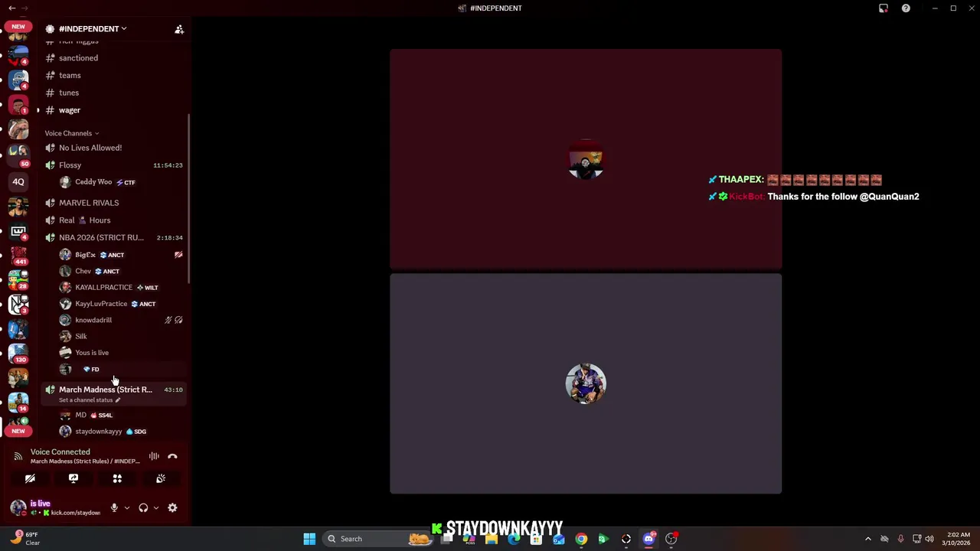This screenshot has width=980, height=551.
Task: Check voice connection signal icon
Action: pos(18,456)
